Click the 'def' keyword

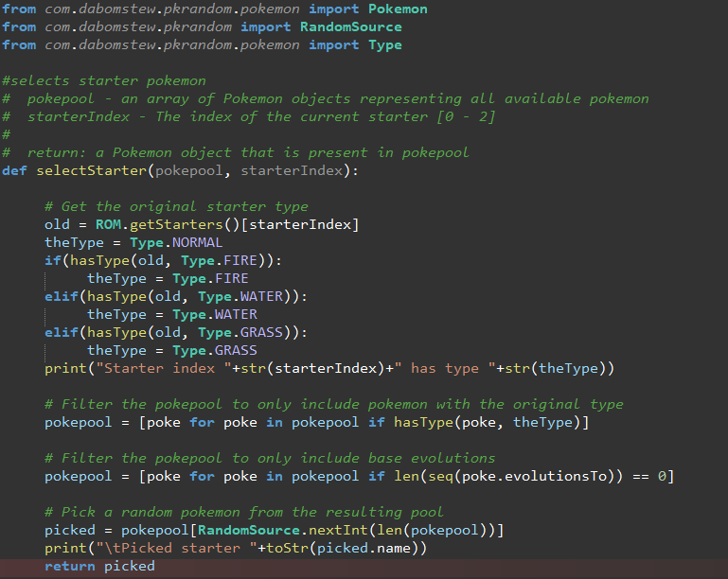[14, 170]
